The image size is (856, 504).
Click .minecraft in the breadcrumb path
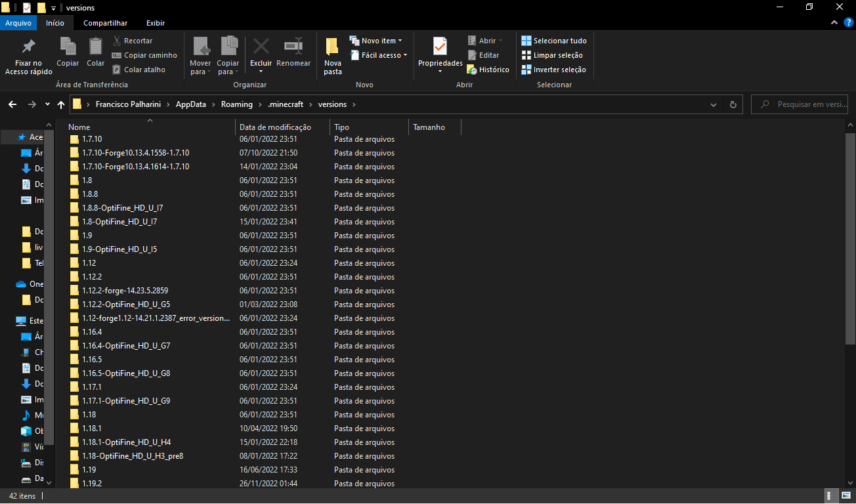pyautogui.click(x=286, y=104)
